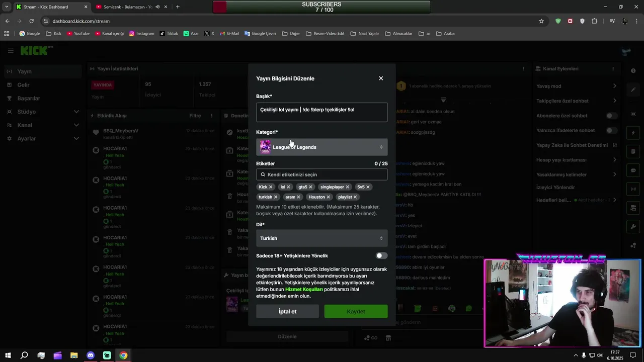Screen dimensions: 644x362
Task: Open the Hizmet Koşulları link
Action: [x=304, y=290]
